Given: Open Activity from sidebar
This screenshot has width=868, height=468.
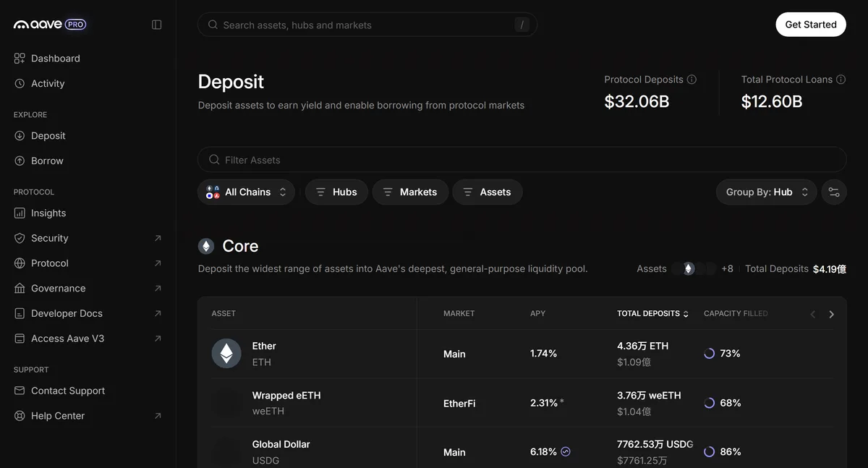Looking at the screenshot, I should tap(39, 84).
